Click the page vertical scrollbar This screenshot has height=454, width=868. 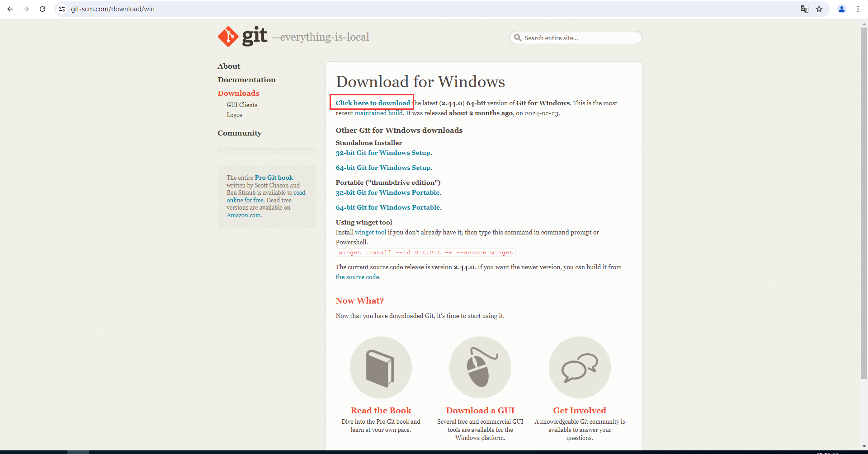pyautogui.click(x=864, y=203)
